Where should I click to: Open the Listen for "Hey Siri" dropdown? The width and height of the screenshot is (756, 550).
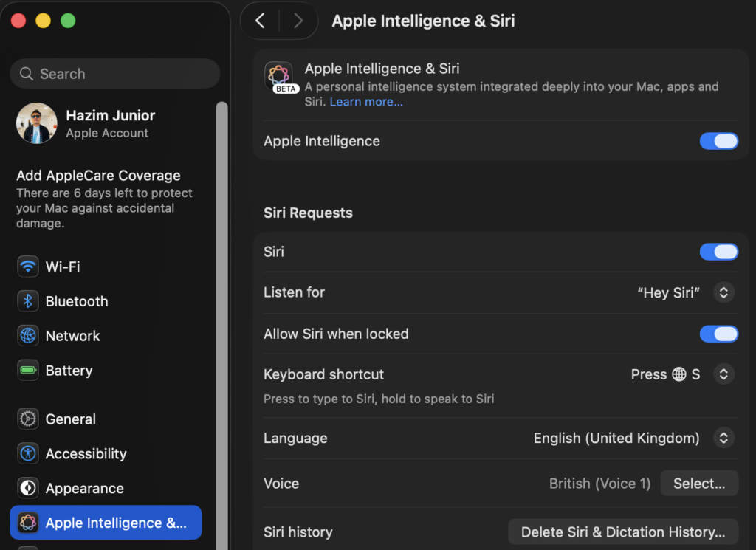click(724, 292)
